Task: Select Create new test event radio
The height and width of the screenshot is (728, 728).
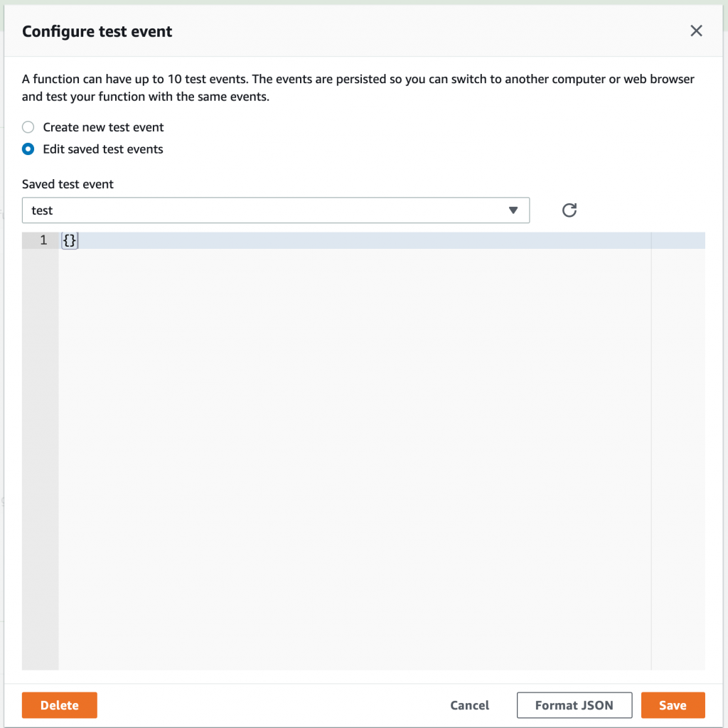Action: tap(28, 127)
